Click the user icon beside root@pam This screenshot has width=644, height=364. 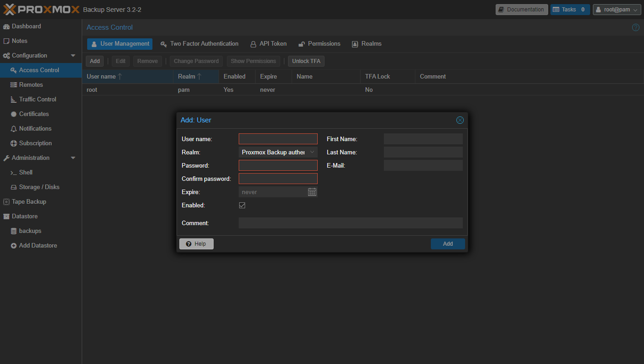click(598, 10)
